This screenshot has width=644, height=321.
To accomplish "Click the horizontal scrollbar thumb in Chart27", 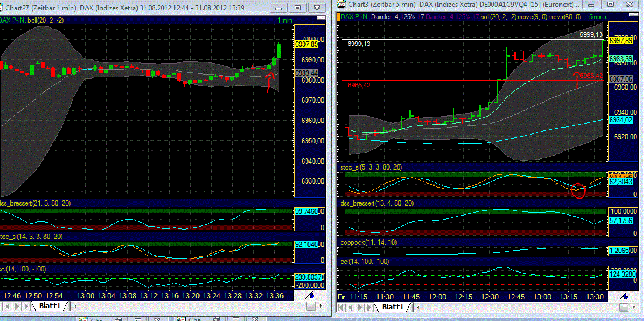I will tap(311, 306).
